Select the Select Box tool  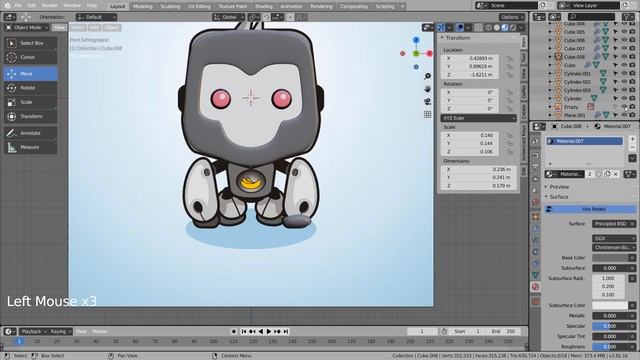click(31, 43)
